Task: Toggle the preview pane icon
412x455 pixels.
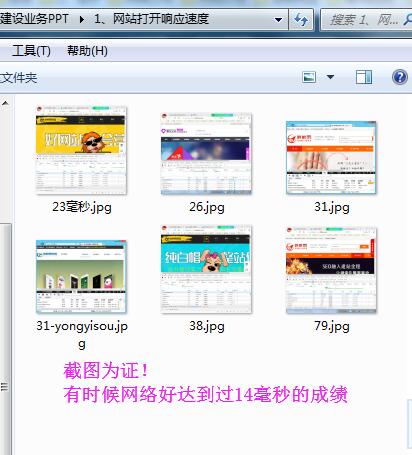Action: [x=364, y=77]
